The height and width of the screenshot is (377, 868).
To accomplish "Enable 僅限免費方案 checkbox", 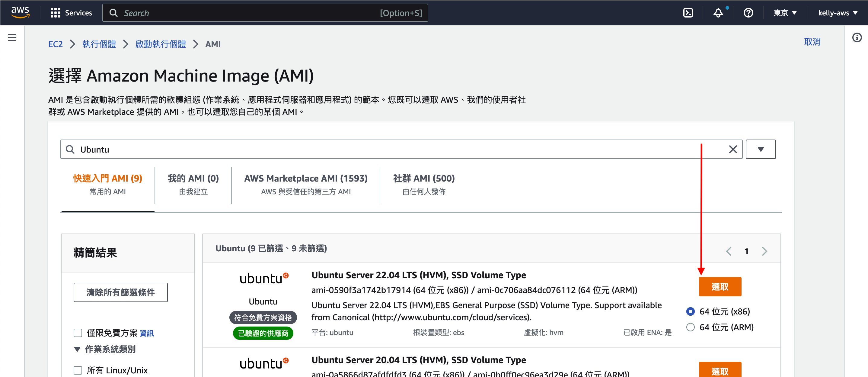I will [x=78, y=333].
